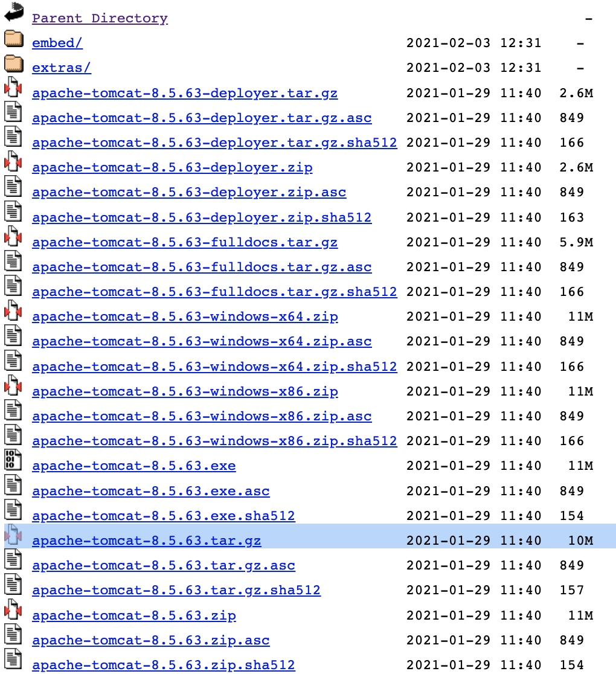
Task: Click the archive icon beside deployer.zip
Action: (x=13, y=162)
